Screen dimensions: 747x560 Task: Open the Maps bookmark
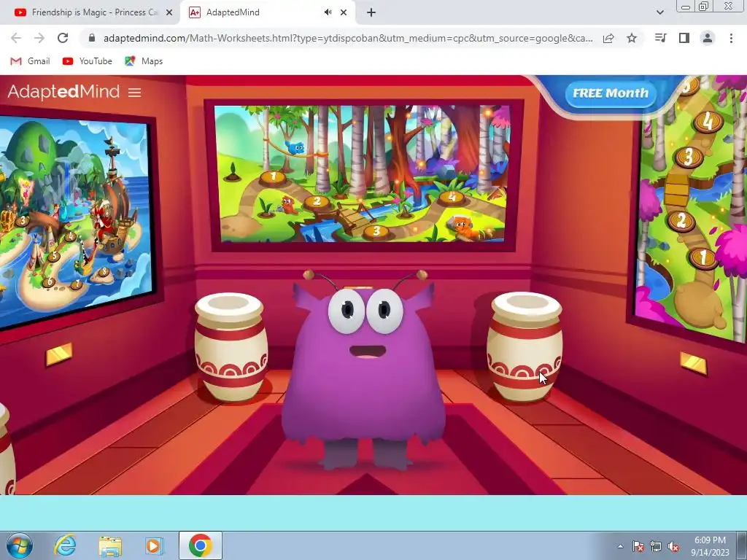pyautogui.click(x=144, y=61)
